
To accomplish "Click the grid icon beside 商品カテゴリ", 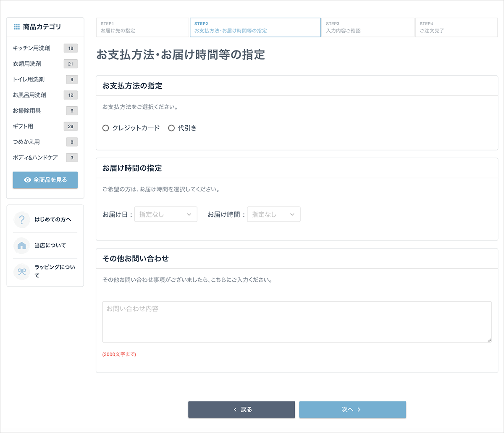I will pyautogui.click(x=17, y=27).
